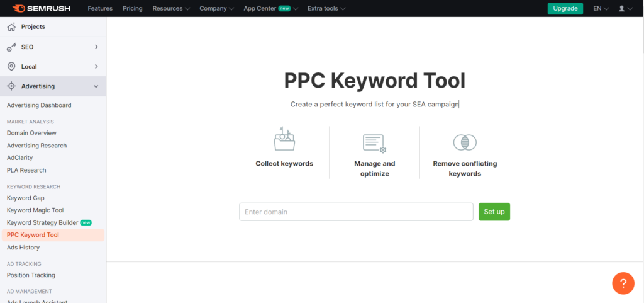Click the green Set up button
The width and height of the screenshot is (644, 303).
[494, 212]
